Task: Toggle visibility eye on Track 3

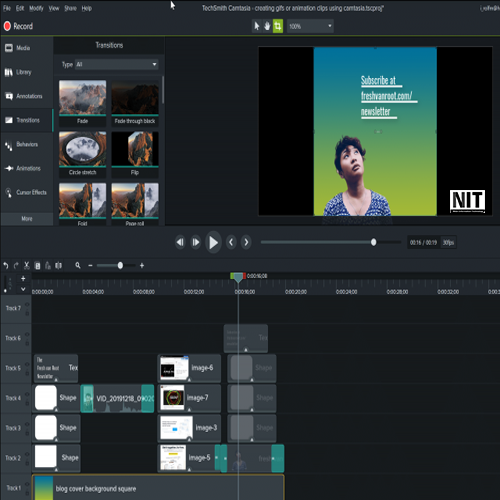Action: tap(27, 424)
